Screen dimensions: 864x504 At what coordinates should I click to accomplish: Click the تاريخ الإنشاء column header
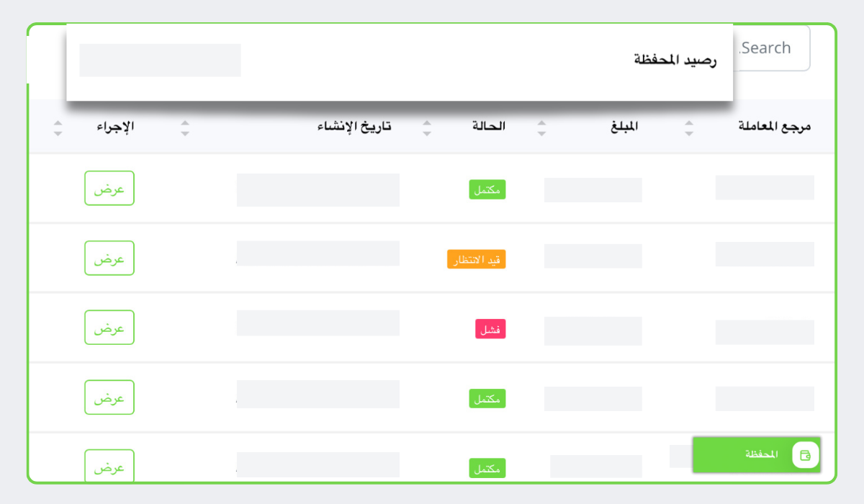coord(355,127)
